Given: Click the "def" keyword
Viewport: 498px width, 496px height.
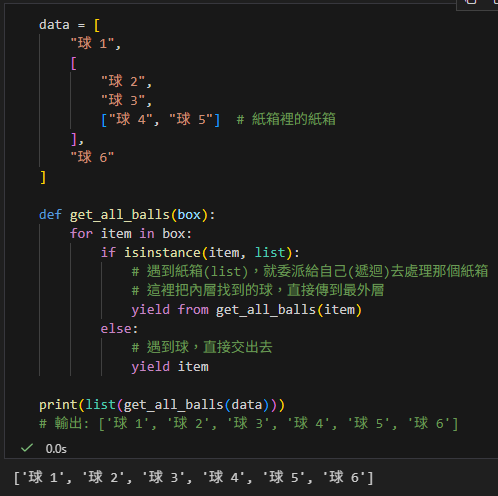Looking at the screenshot, I should (x=50, y=215).
